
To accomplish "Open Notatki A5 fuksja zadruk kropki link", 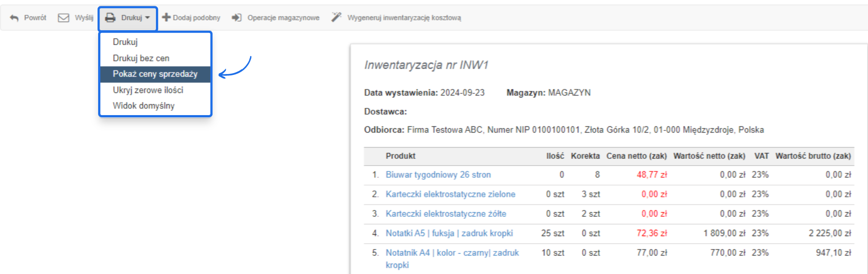I will tap(449, 233).
